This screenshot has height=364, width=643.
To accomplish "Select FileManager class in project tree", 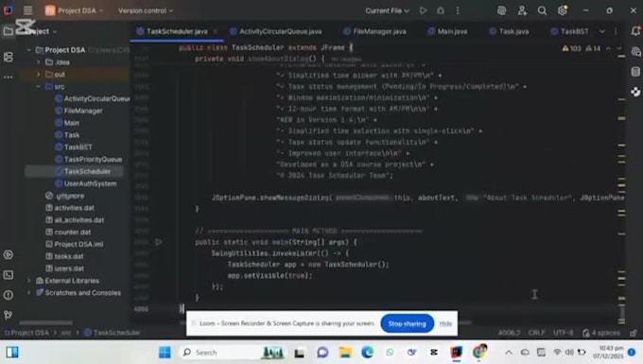I will pos(78,111).
